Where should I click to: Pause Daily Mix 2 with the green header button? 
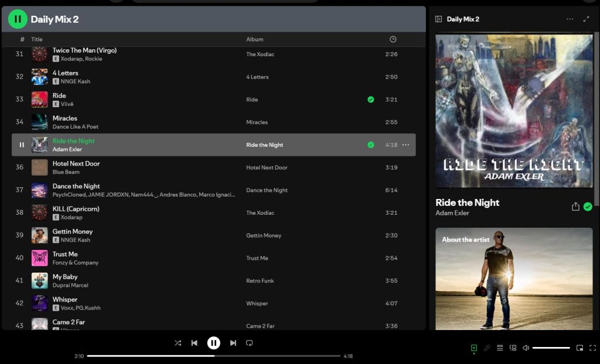(x=18, y=19)
